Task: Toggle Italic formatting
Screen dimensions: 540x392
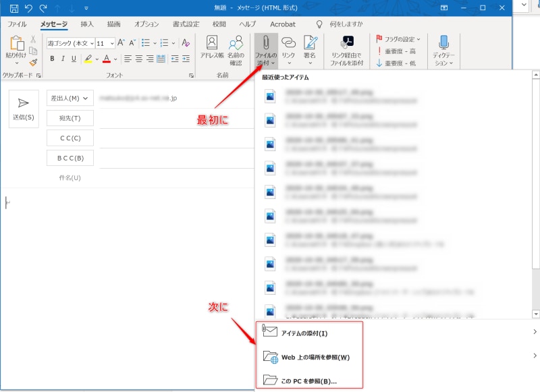Action: pyautogui.click(x=63, y=59)
